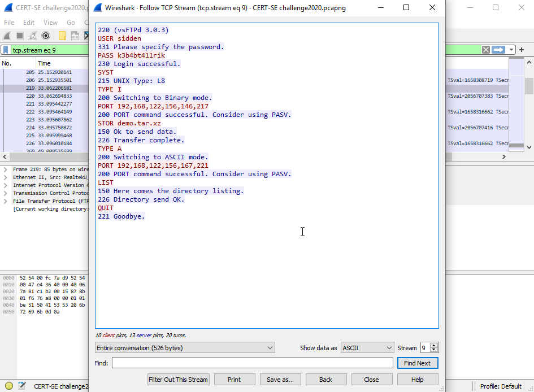Open the Show data as ASCII dropdown

(367, 348)
